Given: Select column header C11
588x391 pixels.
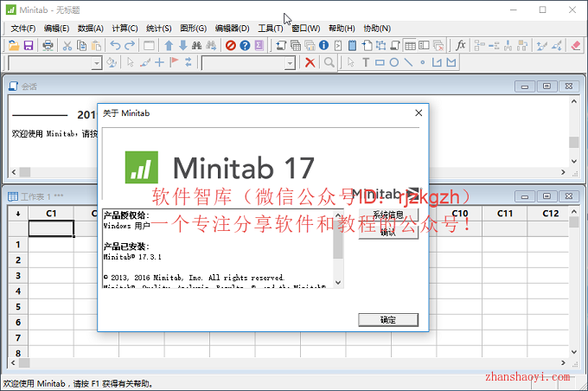Looking at the screenshot, I should coord(505,214).
